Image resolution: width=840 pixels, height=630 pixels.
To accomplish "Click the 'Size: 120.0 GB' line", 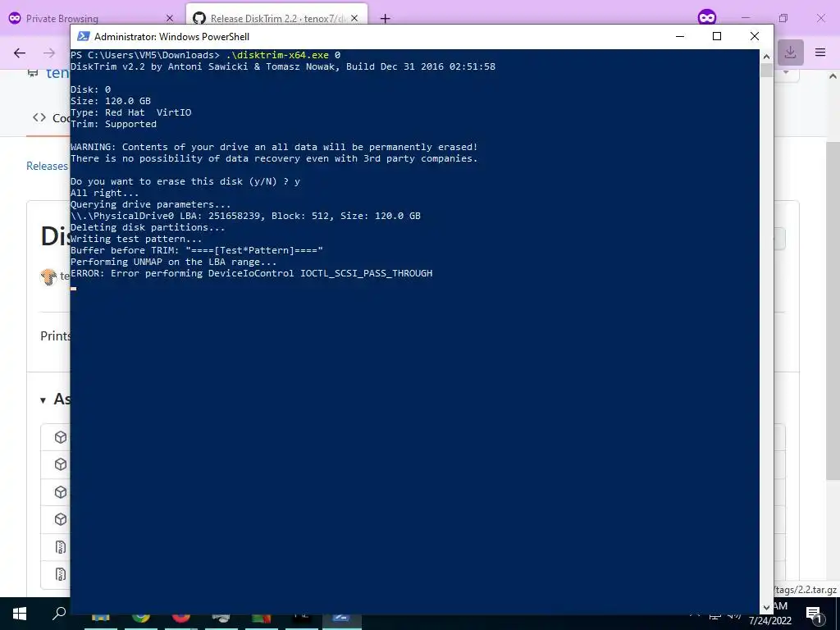I will [x=111, y=101].
